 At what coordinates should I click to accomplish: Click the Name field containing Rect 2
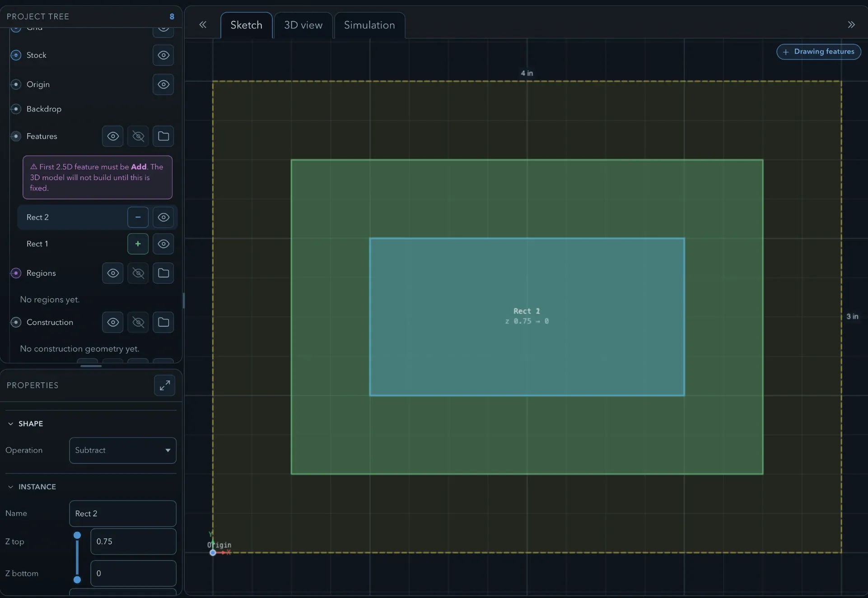123,514
